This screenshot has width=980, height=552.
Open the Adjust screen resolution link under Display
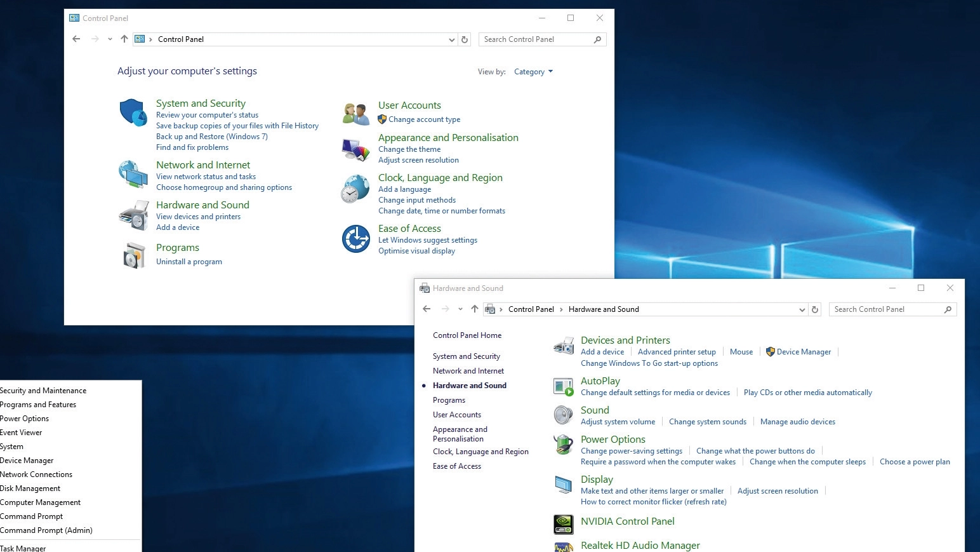click(778, 491)
